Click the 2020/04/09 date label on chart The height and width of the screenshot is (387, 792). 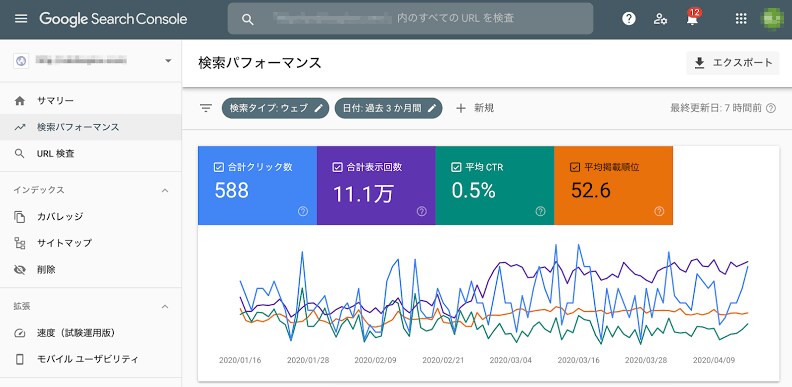(714, 361)
